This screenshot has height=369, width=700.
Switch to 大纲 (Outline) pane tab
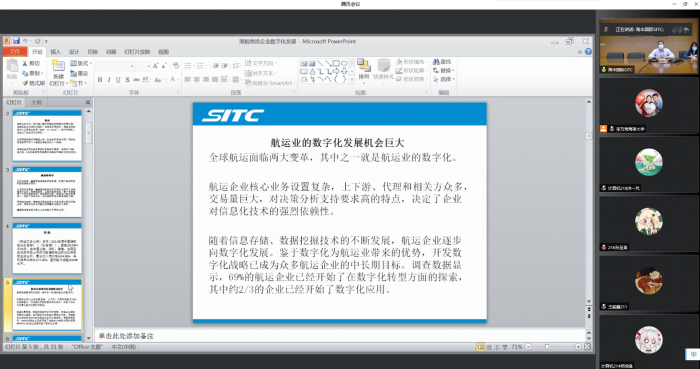click(x=36, y=102)
